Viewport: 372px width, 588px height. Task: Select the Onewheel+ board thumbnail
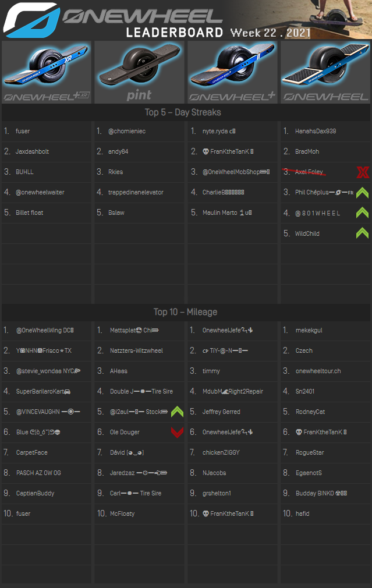[x=232, y=72]
